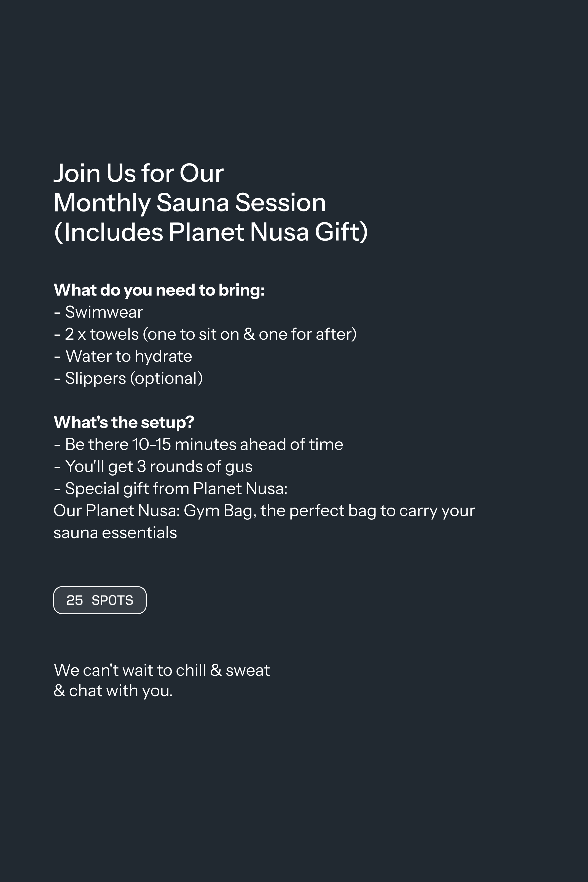Viewport: 588px width, 882px height.
Task: Click the "Our Planet Nusa: Gym Bag" sentence
Action: pos(264,511)
